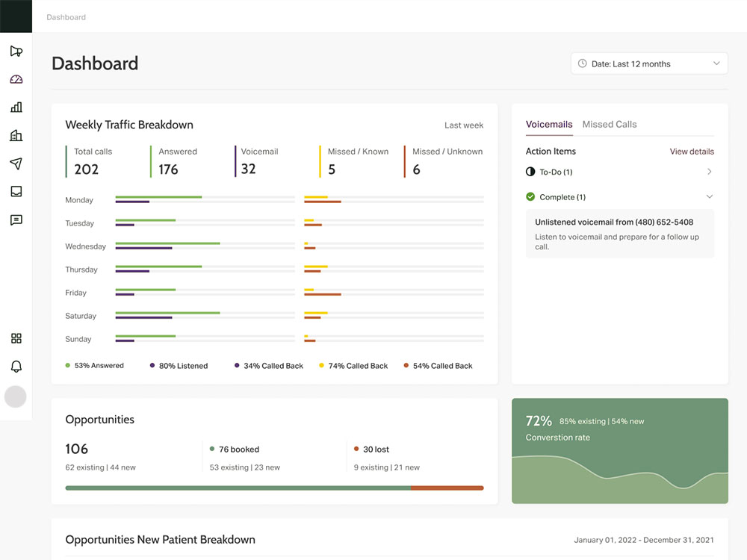Viewport: 747px width, 560px height.
Task: Open the building locations sidebar icon
Action: pyautogui.click(x=16, y=135)
